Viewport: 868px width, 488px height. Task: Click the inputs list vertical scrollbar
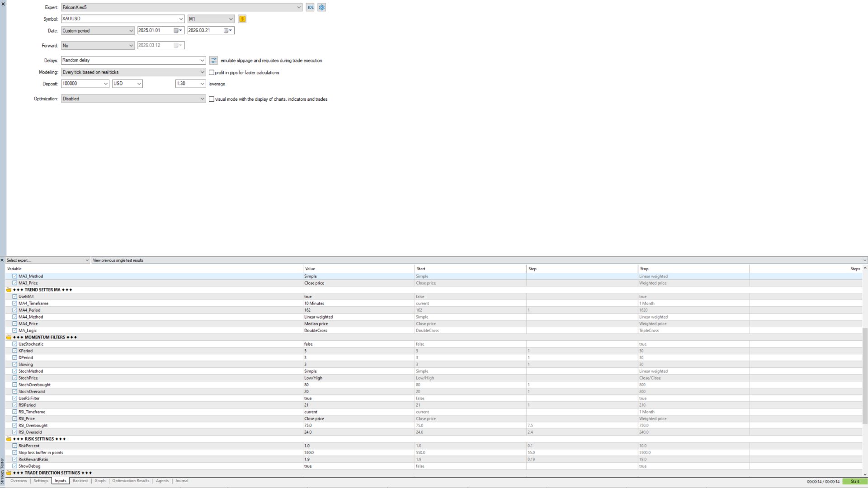(x=865, y=375)
